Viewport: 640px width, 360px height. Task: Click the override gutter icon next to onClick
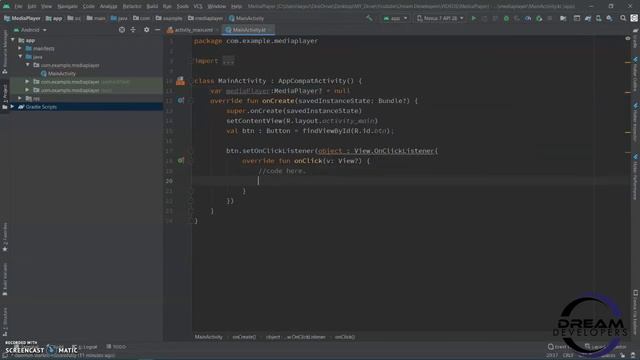point(181,161)
